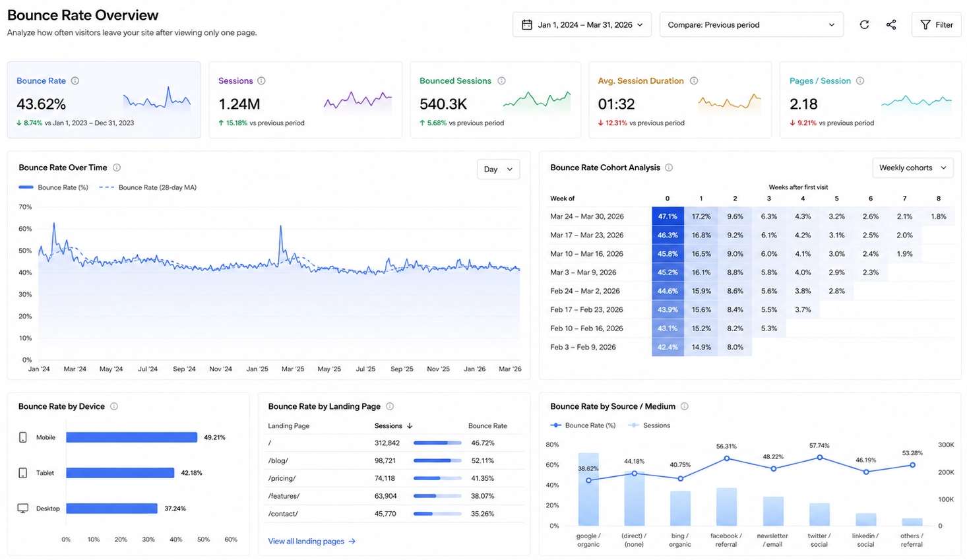Open the Day granularity dropdown
The height and width of the screenshot is (560, 967).
point(498,170)
